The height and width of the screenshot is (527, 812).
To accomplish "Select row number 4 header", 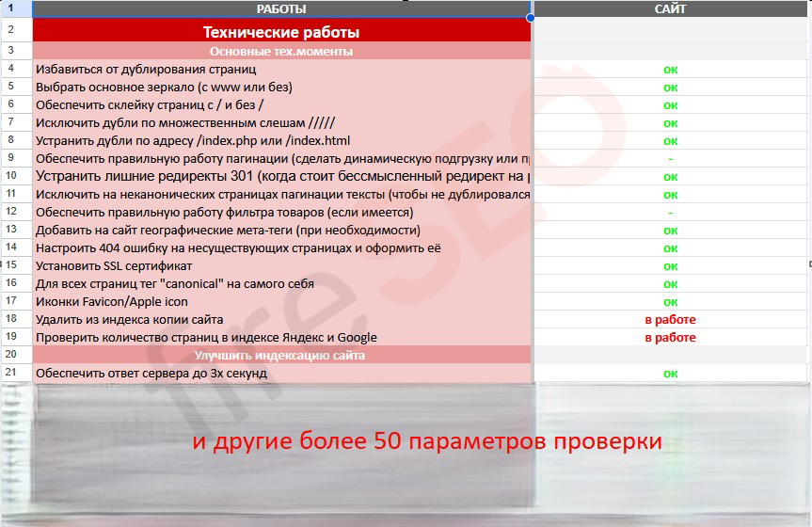I will pyautogui.click(x=11, y=69).
